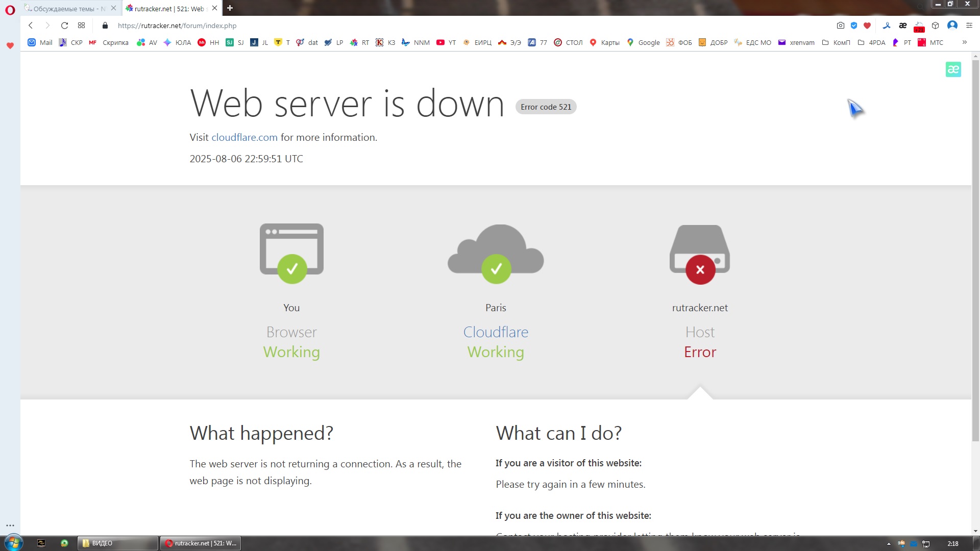Open the СТОЛ bookmark
980x551 pixels.
[569, 42]
